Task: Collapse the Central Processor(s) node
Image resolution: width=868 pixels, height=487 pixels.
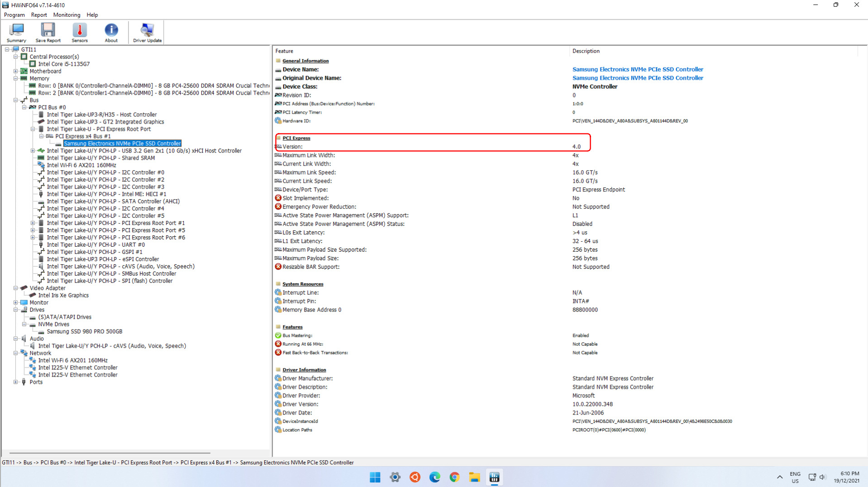Action: [16, 57]
